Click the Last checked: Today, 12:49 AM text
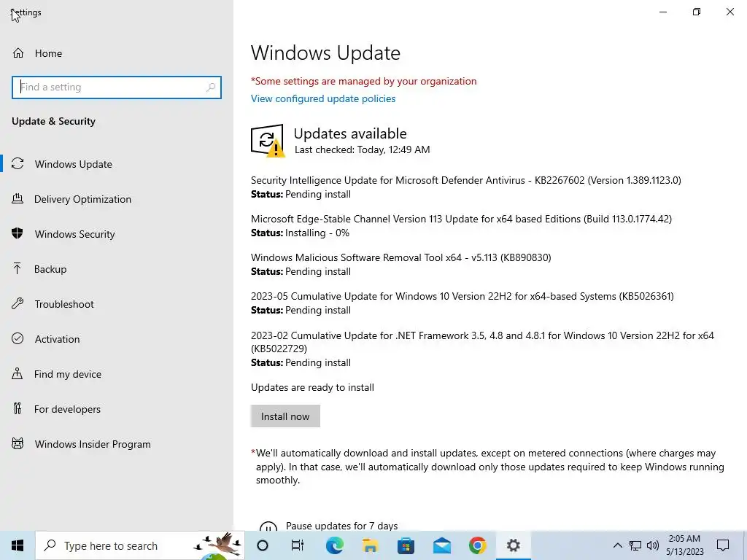 [362, 149]
